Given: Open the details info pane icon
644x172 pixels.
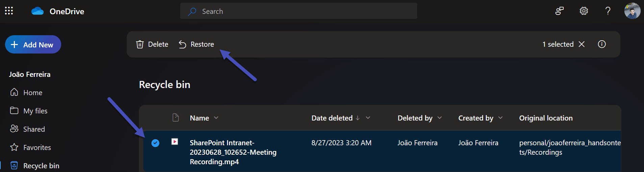Looking at the screenshot, I should tap(602, 44).
